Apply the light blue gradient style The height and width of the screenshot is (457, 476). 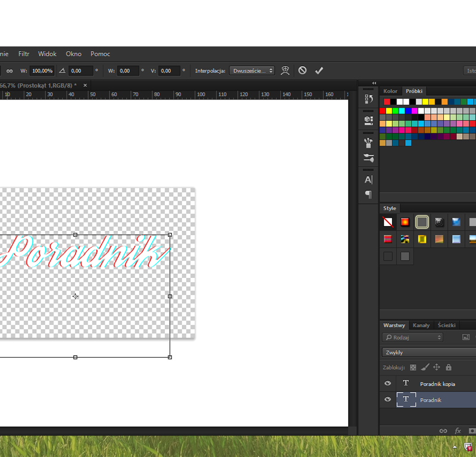(456, 239)
